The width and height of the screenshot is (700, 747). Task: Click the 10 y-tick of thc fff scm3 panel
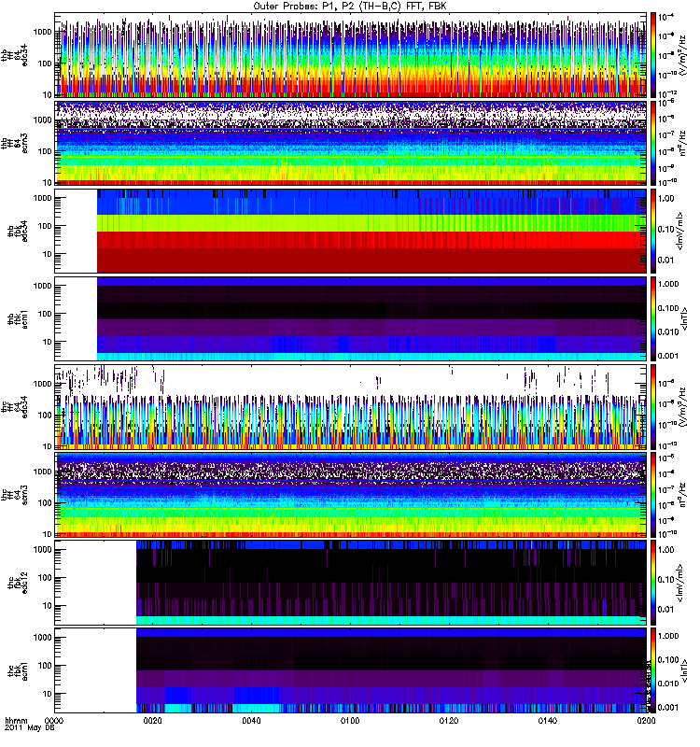pyautogui.click(x=47, y=534)
